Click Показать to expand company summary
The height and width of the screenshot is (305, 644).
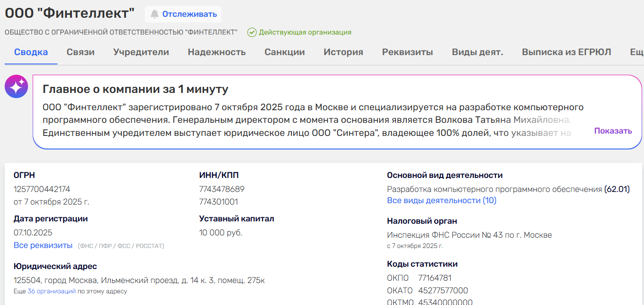point(613,131)
